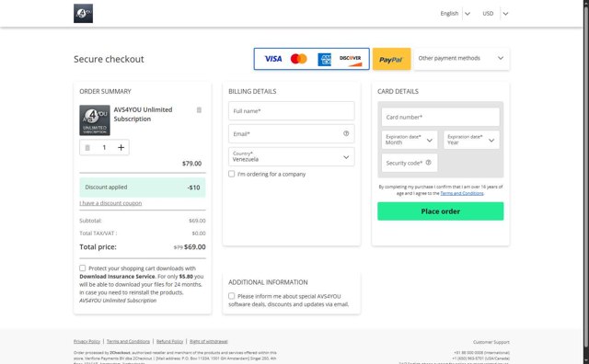Click the Security code help icon
Image resolution: width=589 pixels, height=364 pixels.
428,163
